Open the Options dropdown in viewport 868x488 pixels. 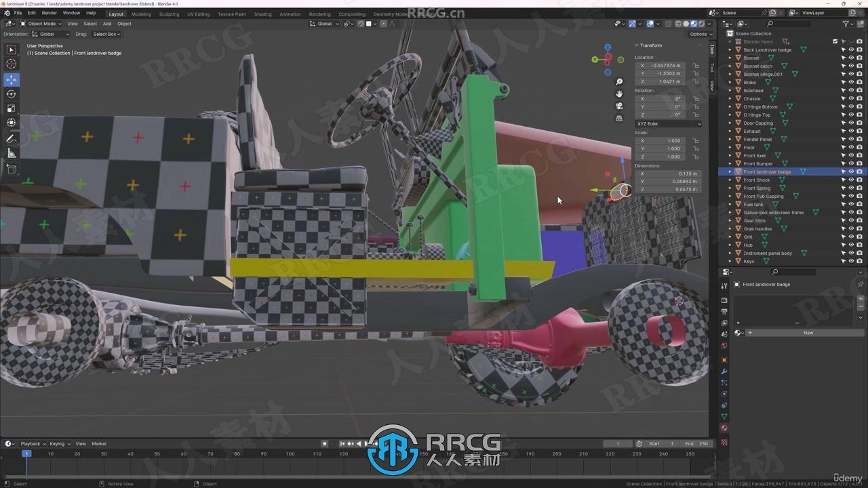(701, 34)
